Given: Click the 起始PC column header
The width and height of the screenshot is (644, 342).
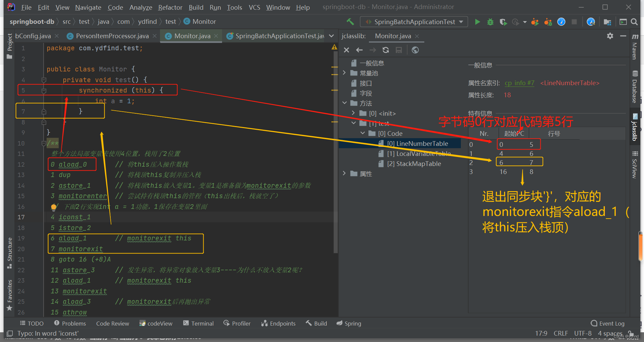Looking at the screenshot, I should tap(514, 134).
